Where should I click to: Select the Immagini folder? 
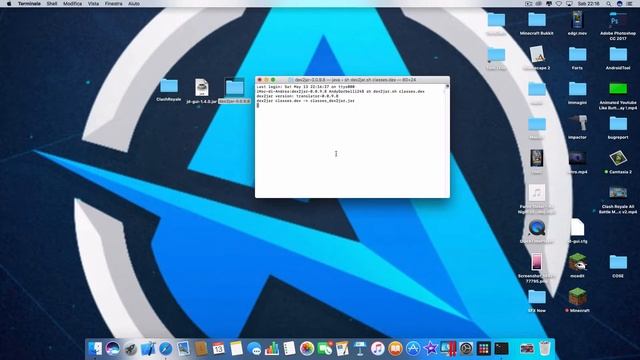[577, 93]
